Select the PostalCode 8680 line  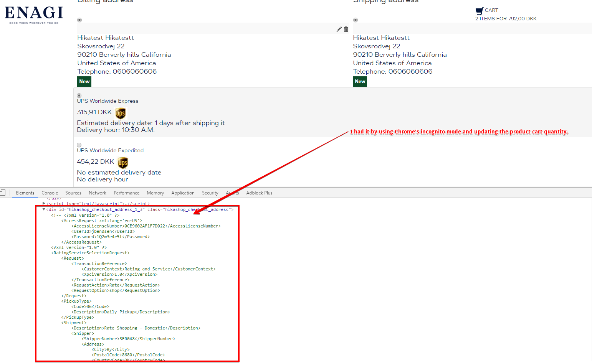(128, 355)
